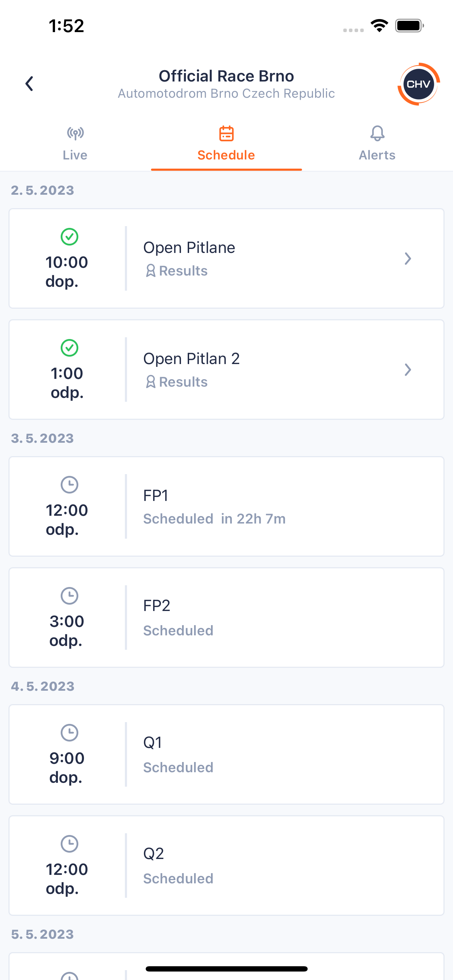
Task: Tap green checkmark on Open Pitlan 2
Action: (x=70, y=348)
